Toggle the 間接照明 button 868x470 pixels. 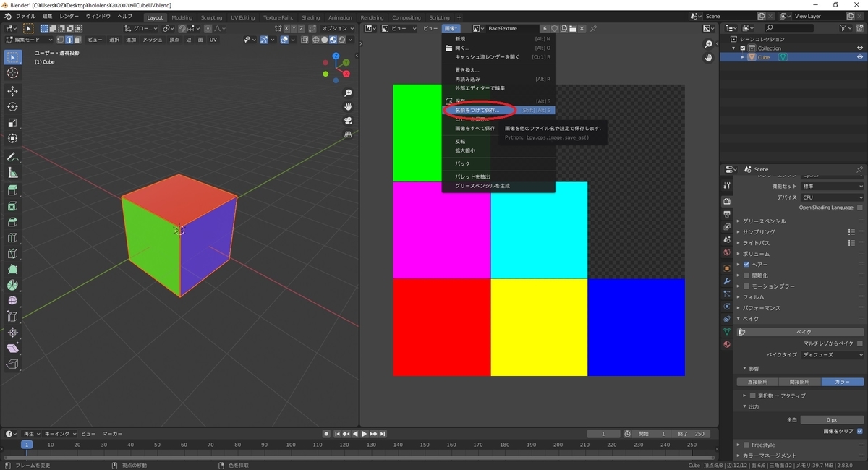click(800, 382)
